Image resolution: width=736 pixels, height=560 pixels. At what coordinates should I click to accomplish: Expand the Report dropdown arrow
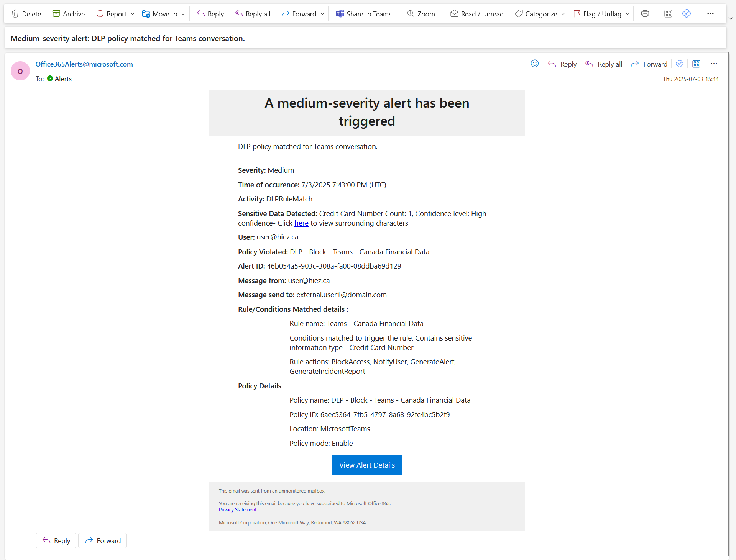(x=133, y=14)
